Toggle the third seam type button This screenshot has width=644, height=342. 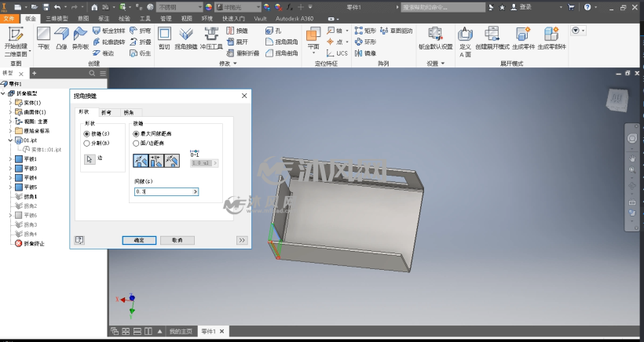pyautogui.click(x=172, y=160)
